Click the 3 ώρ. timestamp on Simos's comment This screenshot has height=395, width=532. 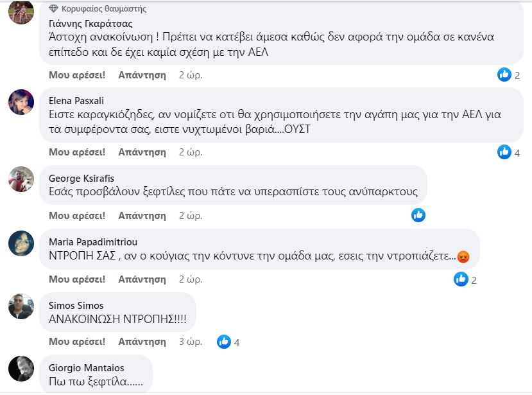(x=191, y=342)
